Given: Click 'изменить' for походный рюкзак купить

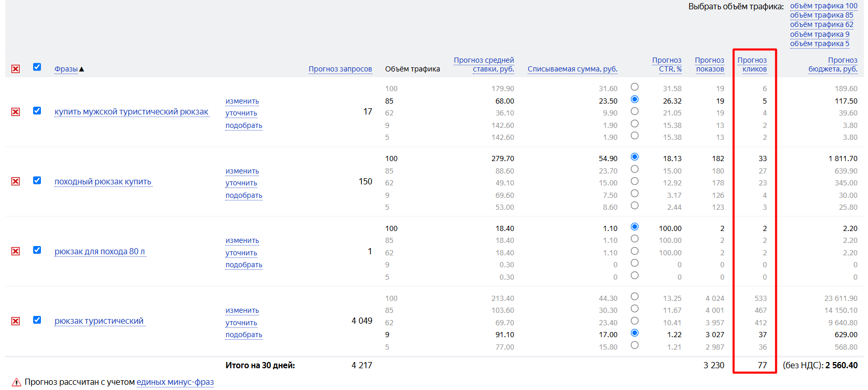Looking at the screenshot, I should pyautogui.click(x=242, y=171).
